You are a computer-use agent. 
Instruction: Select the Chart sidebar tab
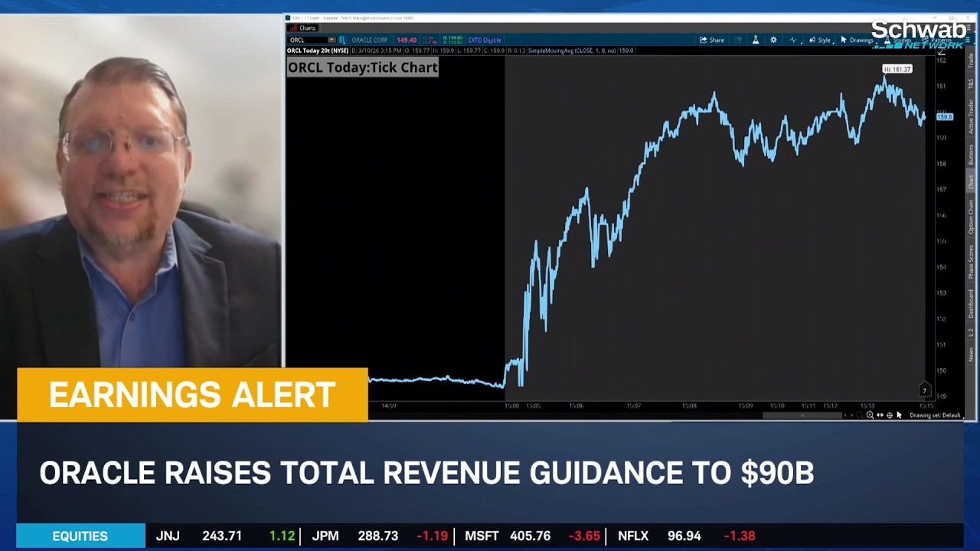pyautogui.click(x=971, y=182)
